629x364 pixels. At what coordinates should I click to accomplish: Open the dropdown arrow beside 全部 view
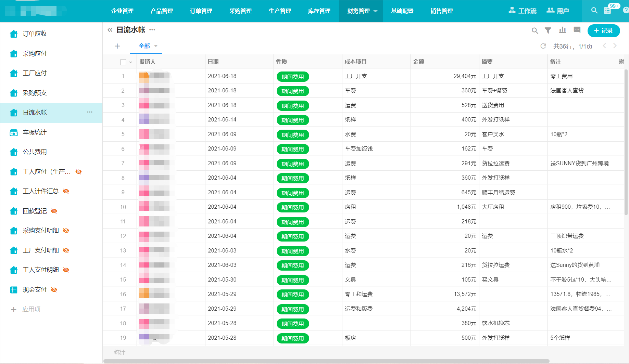[x=156, y=46]
